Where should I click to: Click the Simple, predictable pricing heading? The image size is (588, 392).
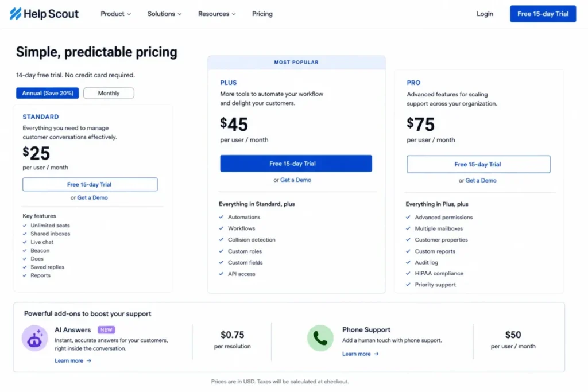(96, 52)
